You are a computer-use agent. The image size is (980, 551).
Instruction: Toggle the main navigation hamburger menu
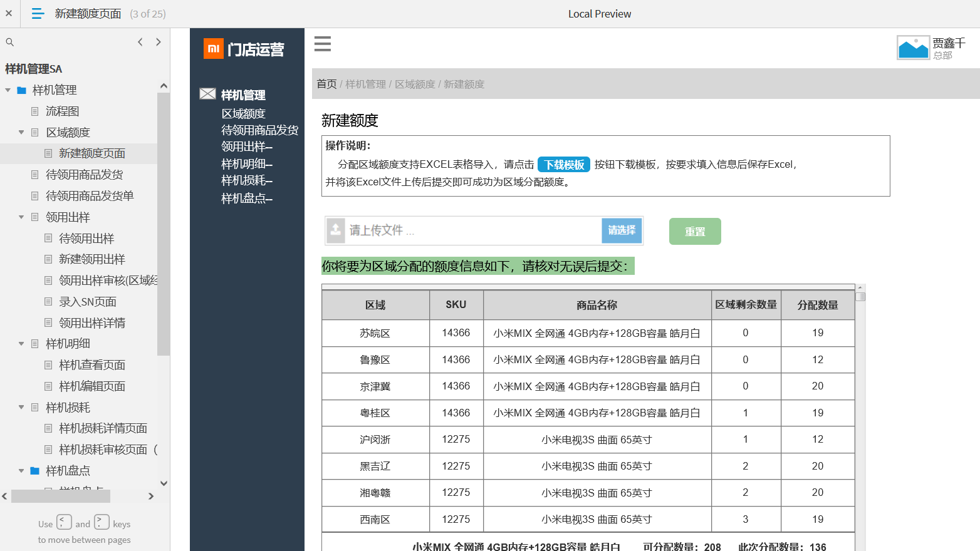tap(323, 44)
